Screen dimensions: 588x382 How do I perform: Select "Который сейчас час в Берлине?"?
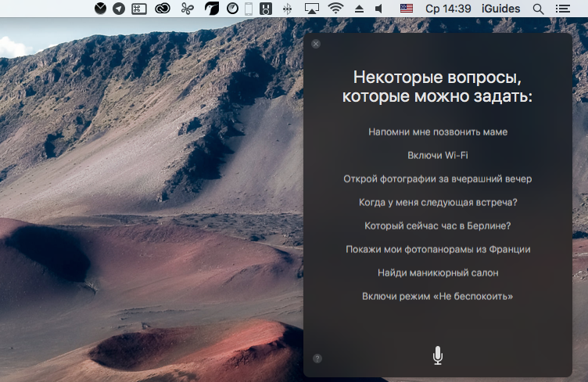point(438,225)
